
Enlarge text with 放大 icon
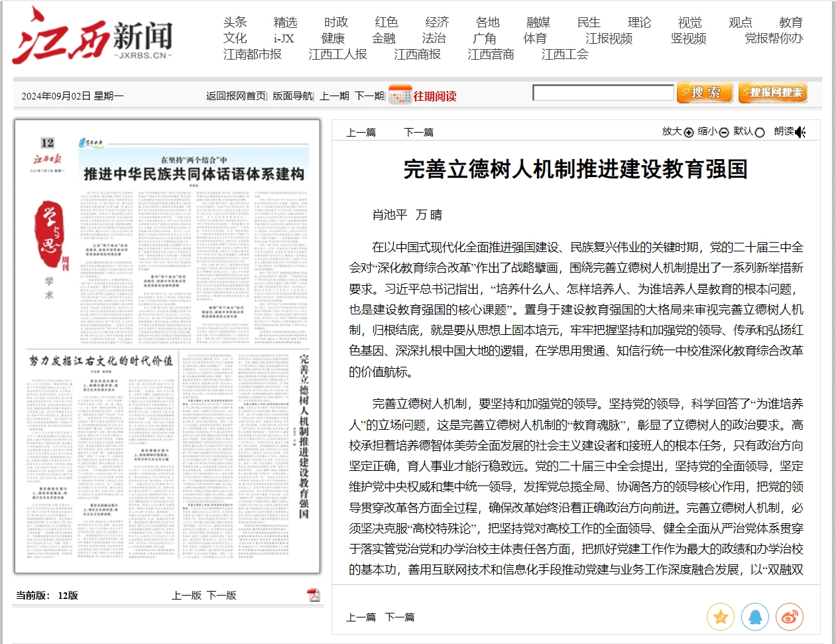(689, 132)
